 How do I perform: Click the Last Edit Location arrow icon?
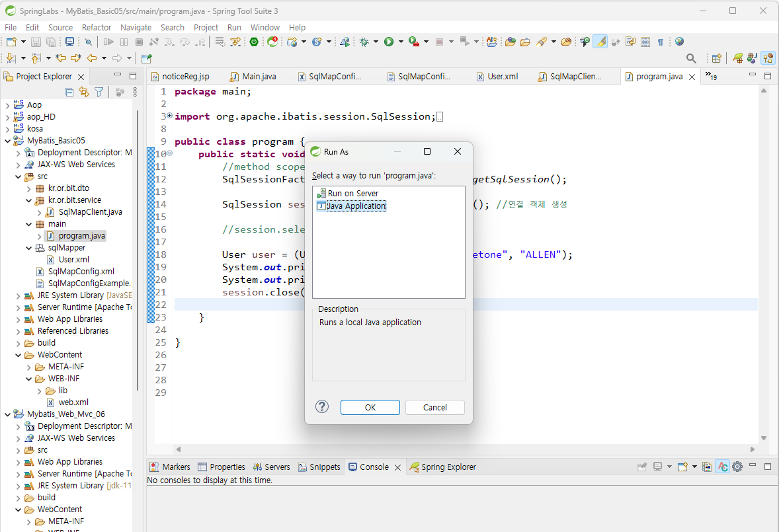tap(61, 58)
